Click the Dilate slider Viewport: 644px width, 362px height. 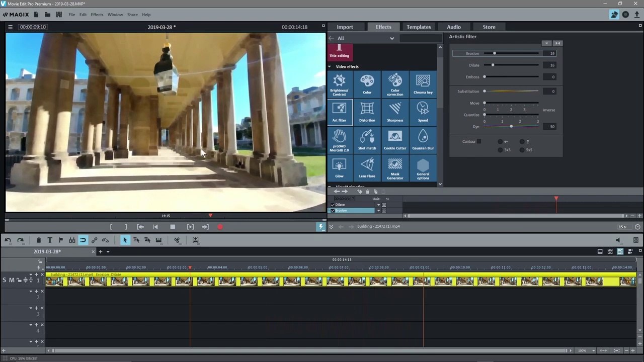click(x=511, y=65)
